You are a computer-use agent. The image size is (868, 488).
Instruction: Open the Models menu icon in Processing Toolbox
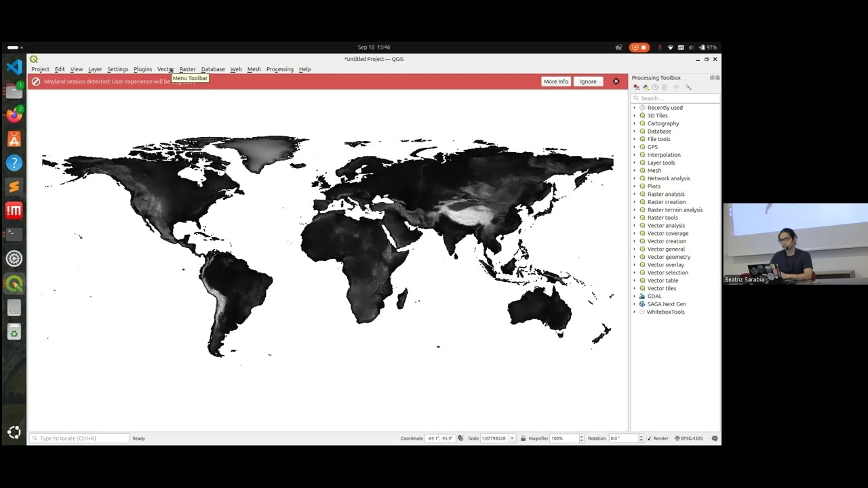tap(636, 87)
